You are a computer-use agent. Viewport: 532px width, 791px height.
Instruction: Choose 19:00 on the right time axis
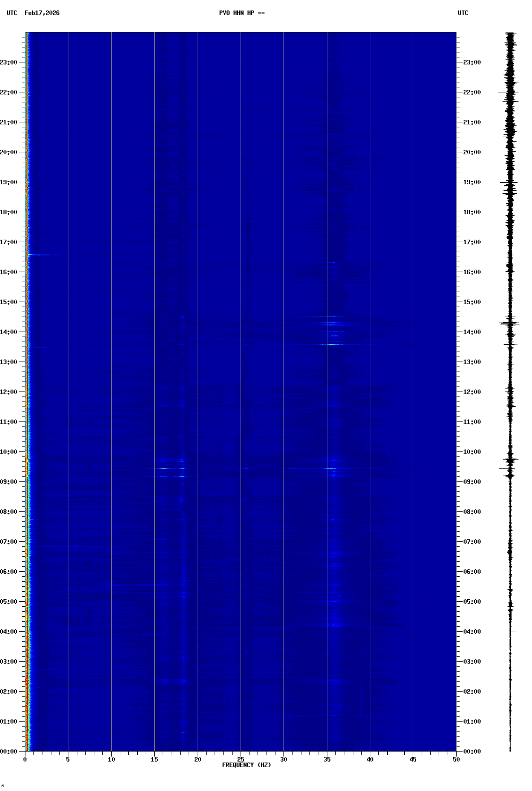472,182
